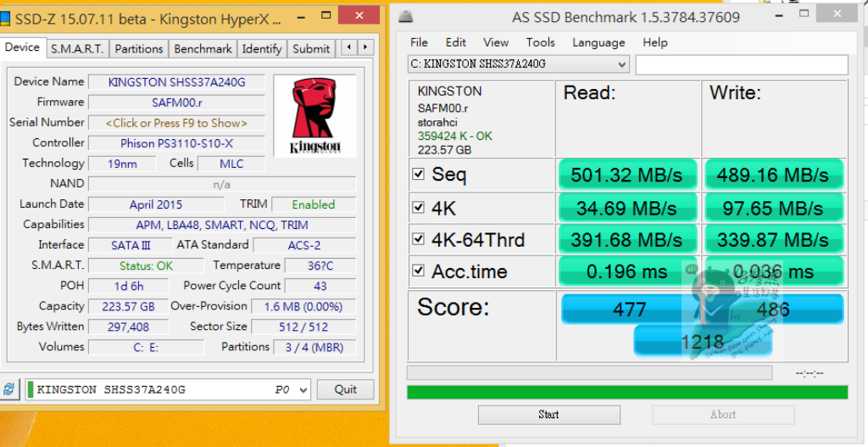Click the Bytes Written value 297,408
This screenshot has width=868, height=447.
129,327
